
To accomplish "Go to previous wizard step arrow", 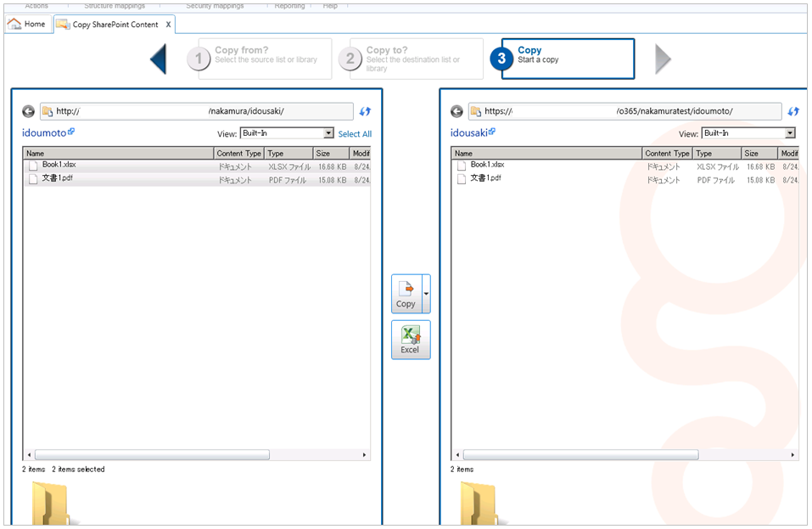I will coord(158,59).
